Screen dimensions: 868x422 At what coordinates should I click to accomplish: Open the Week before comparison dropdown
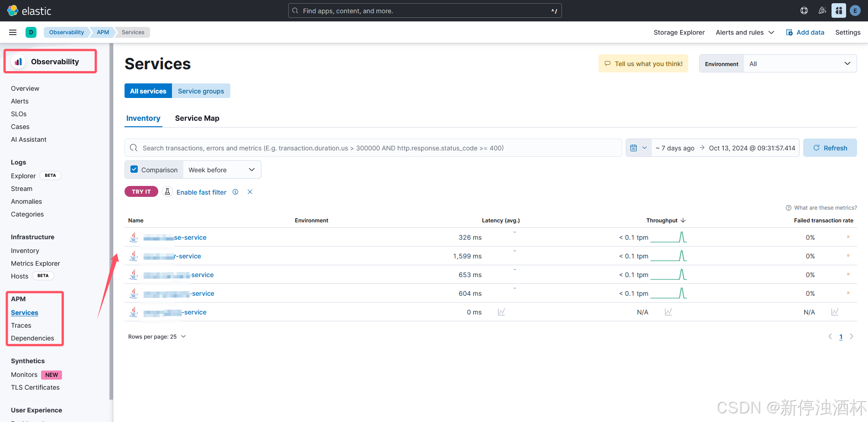(x=222, y=169)
